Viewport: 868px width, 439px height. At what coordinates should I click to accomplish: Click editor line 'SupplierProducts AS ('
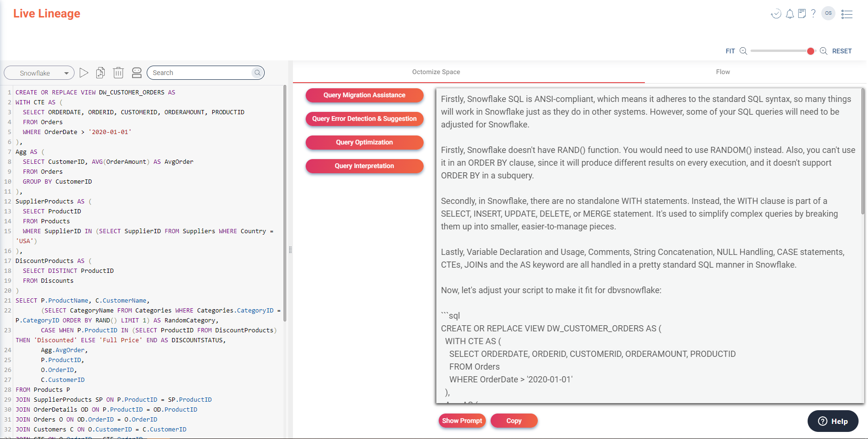click(x=53, y=202)
